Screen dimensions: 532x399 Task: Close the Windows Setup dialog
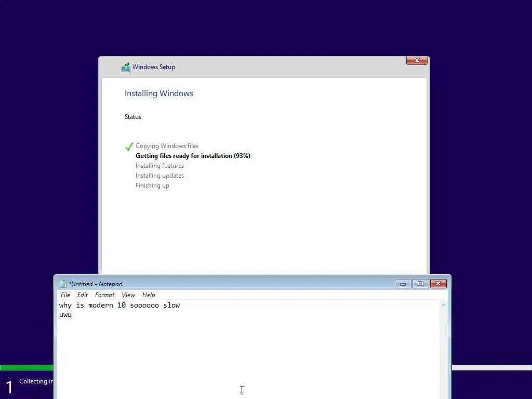[x=417, y=60]
